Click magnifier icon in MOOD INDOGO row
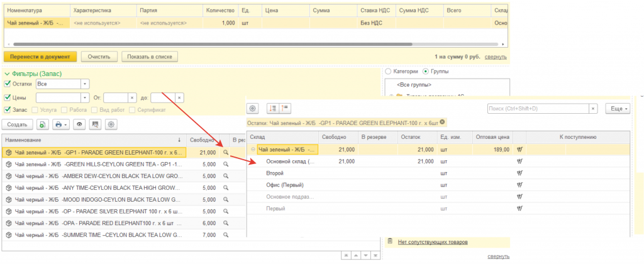 point(225,200)
